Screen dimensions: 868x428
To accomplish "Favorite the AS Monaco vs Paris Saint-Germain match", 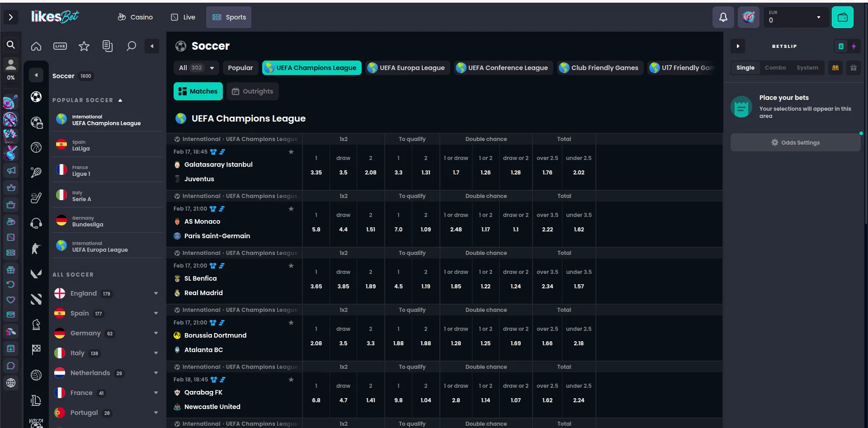I will tap(292, 209).
